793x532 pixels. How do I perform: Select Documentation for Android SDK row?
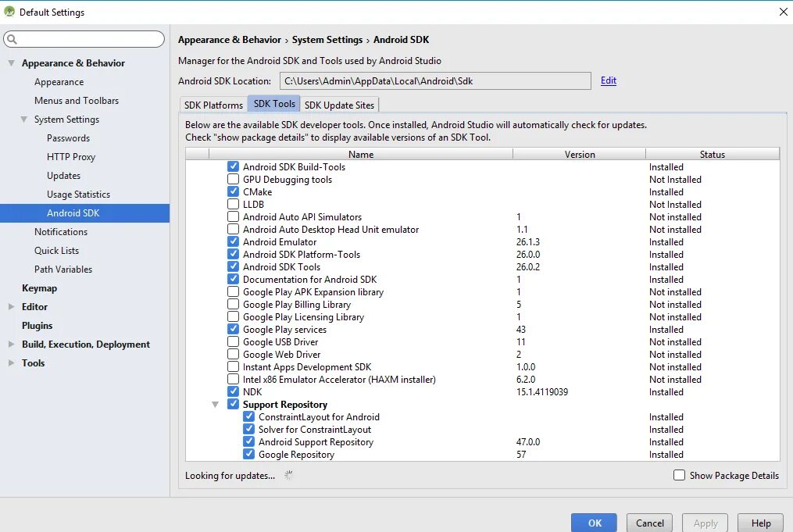(309, 279)
